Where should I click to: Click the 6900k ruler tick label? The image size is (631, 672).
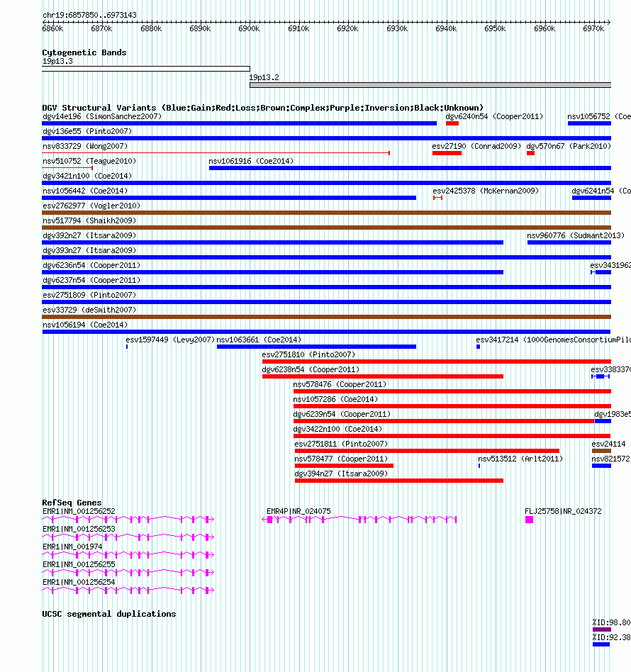coord(249,29)
